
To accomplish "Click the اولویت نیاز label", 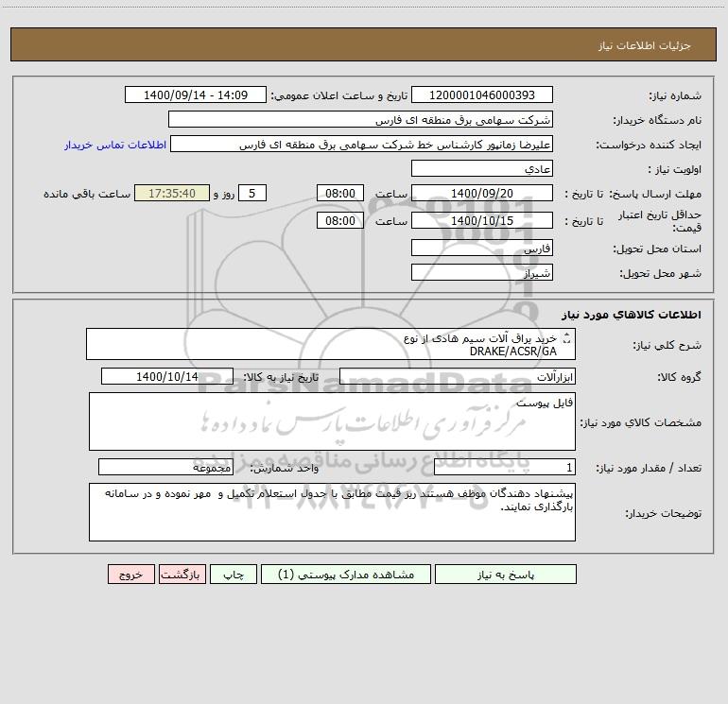I will click(x=675, y=169).
